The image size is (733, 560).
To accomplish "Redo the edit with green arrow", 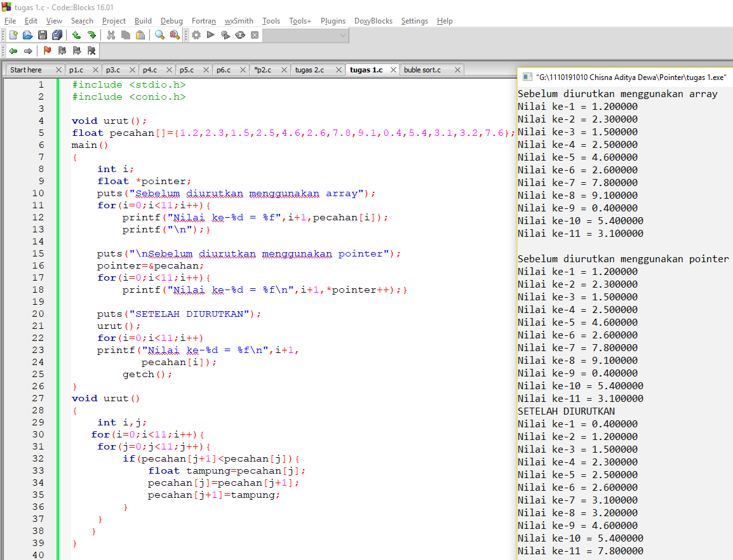I will tap(91, 35).
